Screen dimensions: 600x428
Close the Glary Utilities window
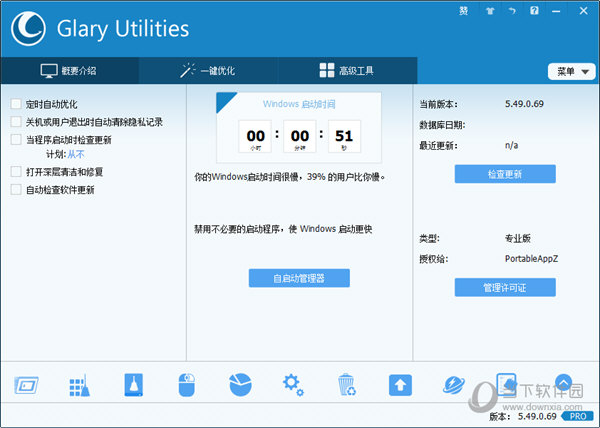point(583,11)
